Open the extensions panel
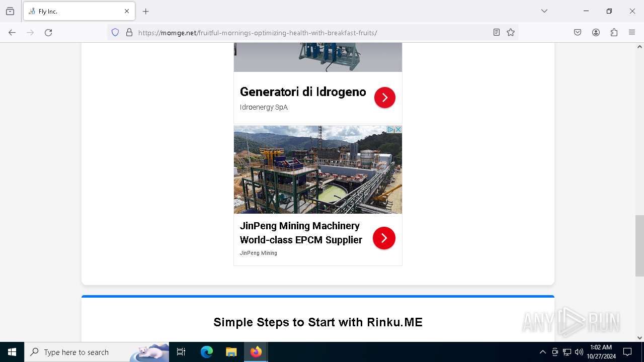 [614, 33]
